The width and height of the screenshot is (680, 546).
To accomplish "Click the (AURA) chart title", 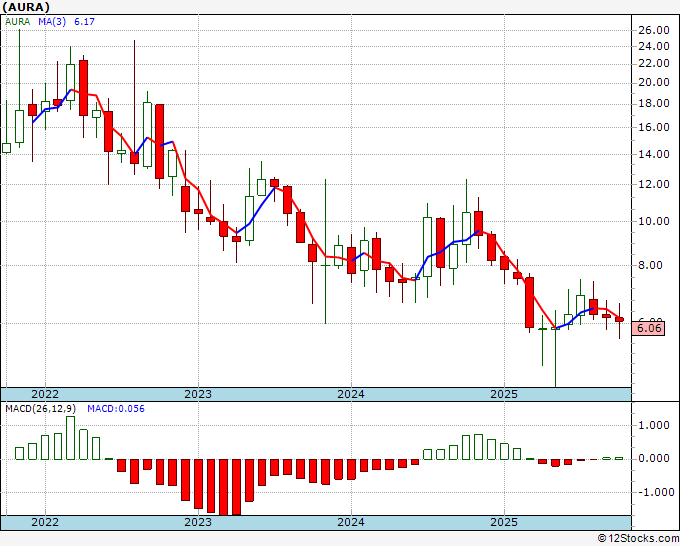I will coord(26,7).
